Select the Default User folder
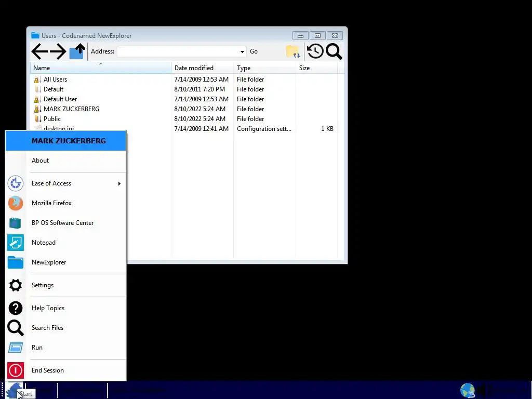Screen dimensions: 532x399 (60, 99)
